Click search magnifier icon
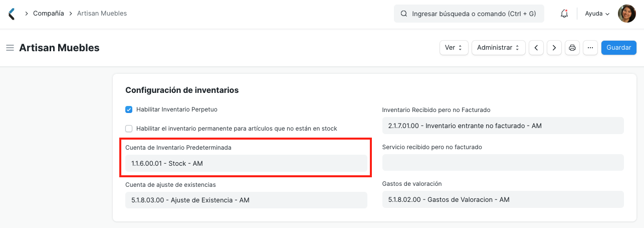 (x=404, y=14)
